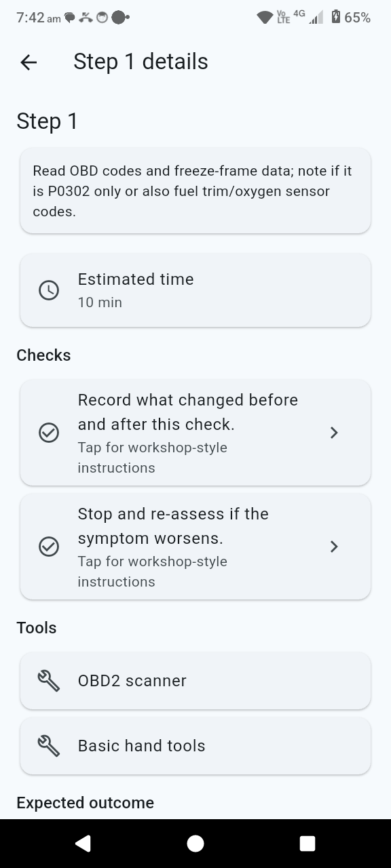This screenshot has height=868, width=391.
Task: Tap the Step 1 details title
Action: point(141,62)
